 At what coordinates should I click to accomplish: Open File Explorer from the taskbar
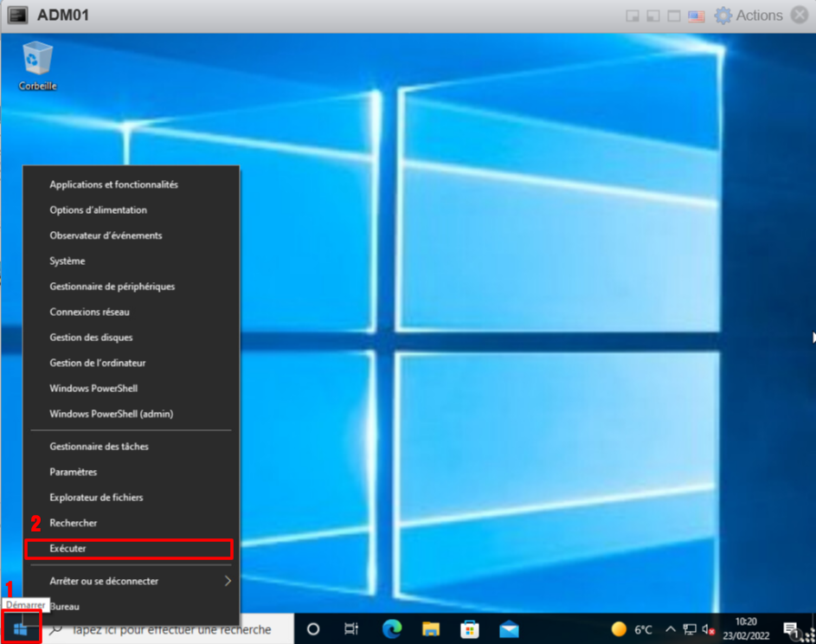tap(432, 629)
